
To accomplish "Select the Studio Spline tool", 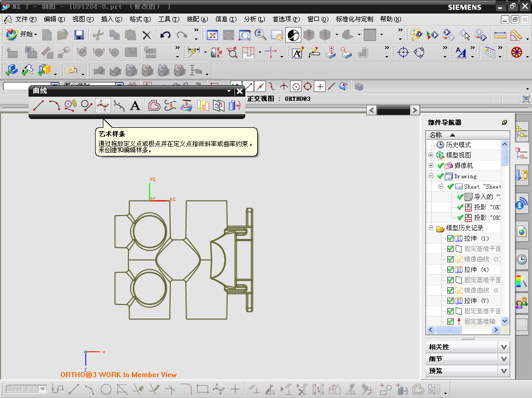I will pos(103,106).
